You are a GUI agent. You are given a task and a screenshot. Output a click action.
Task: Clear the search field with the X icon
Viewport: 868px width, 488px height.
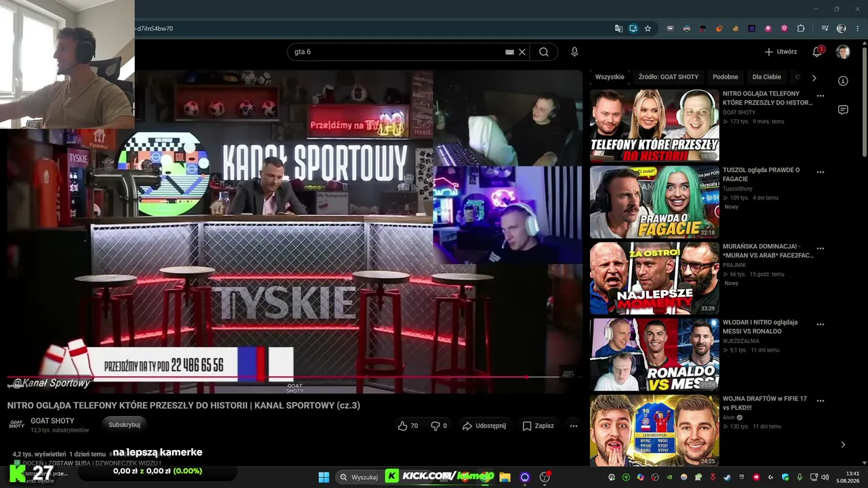(x=522, y=52)
